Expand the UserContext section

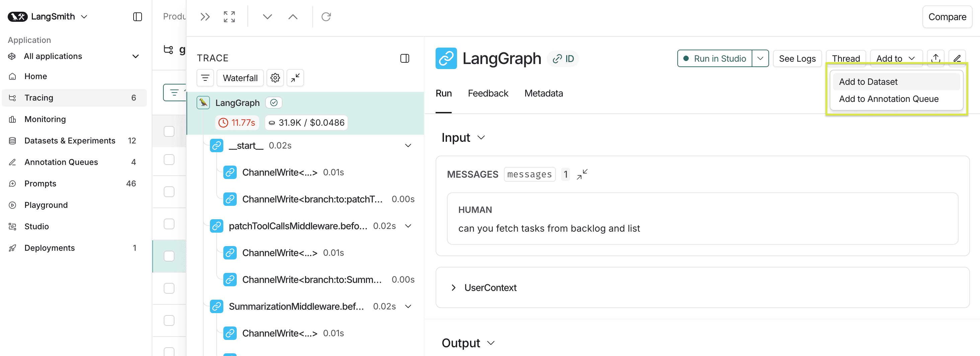pyautogui.click(x=453, y=288)
